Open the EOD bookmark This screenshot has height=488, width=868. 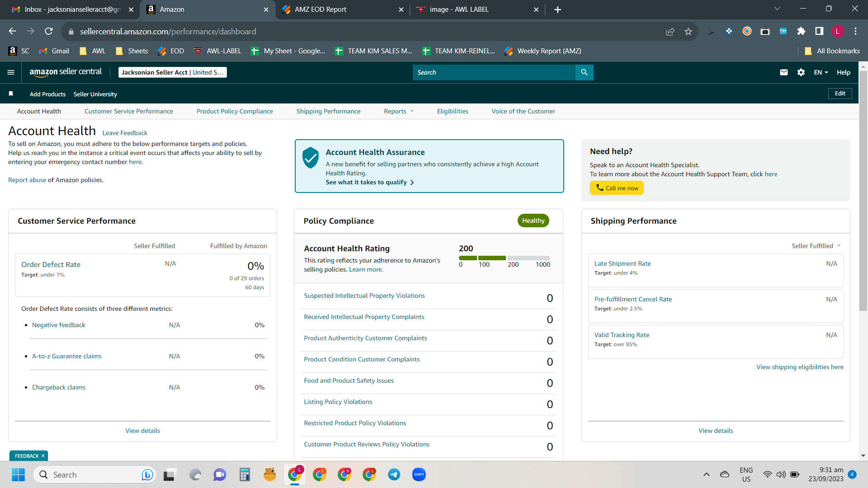[171, 51]
